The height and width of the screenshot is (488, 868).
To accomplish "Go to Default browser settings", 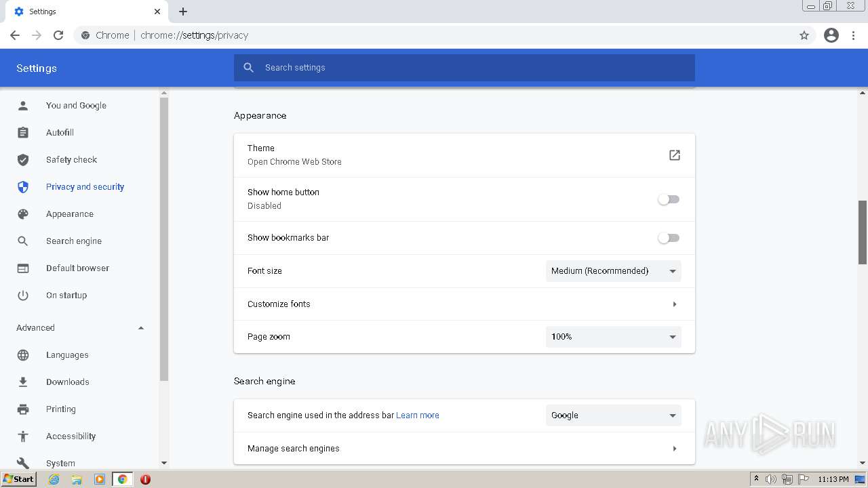I will click(x=77, y=268).
